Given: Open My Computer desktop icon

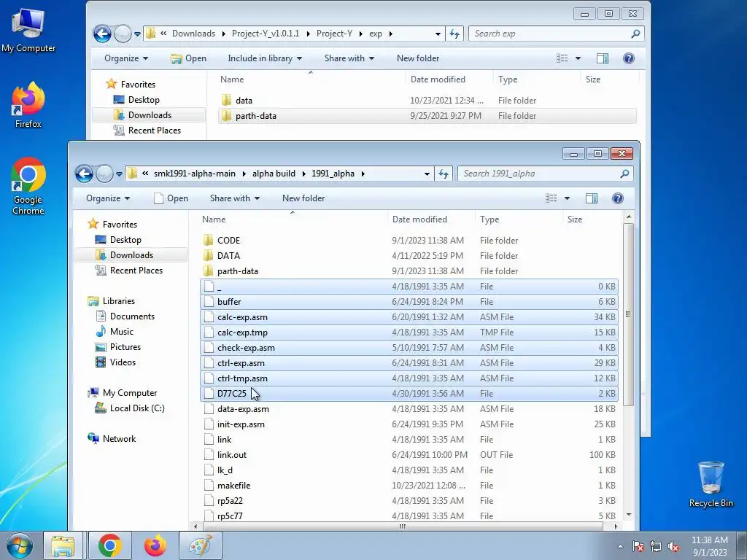Looking at the screenshot, I should pyautogui.click(x=28, y=31).
